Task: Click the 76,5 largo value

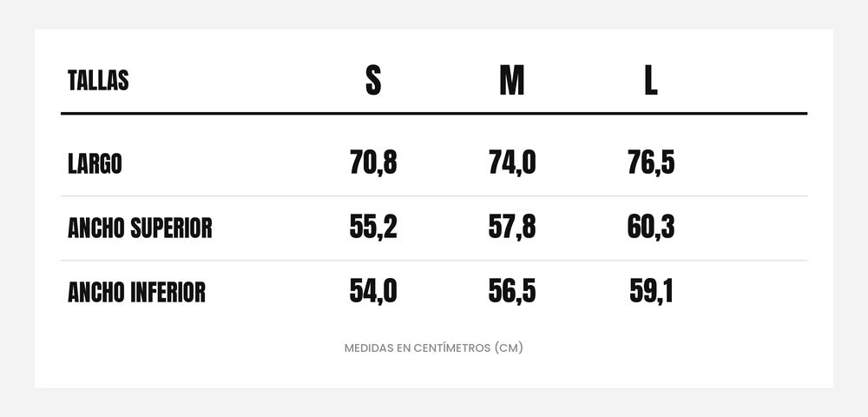Action: [x=651, y=162]
